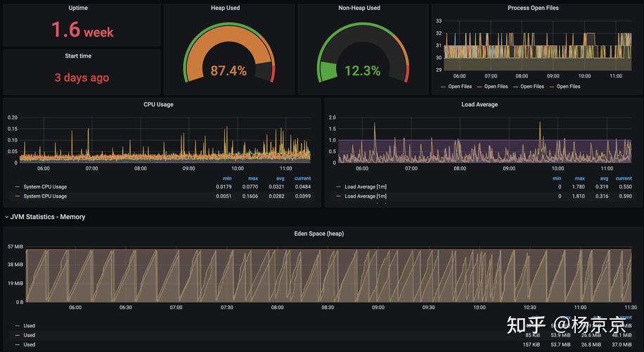Open the Non-Heap Used panel title menu
This screenshot has height=352, width=644.
[359, 8]
